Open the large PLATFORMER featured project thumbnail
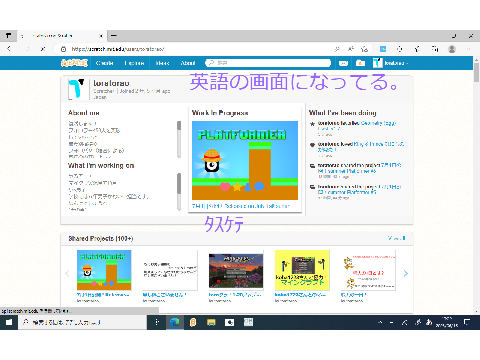 coord(245,160)
